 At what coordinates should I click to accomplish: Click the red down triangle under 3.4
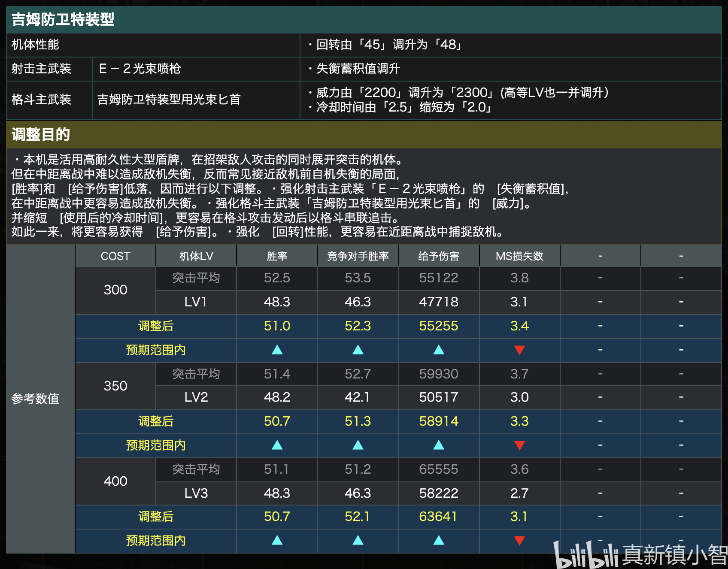[519, 350]
